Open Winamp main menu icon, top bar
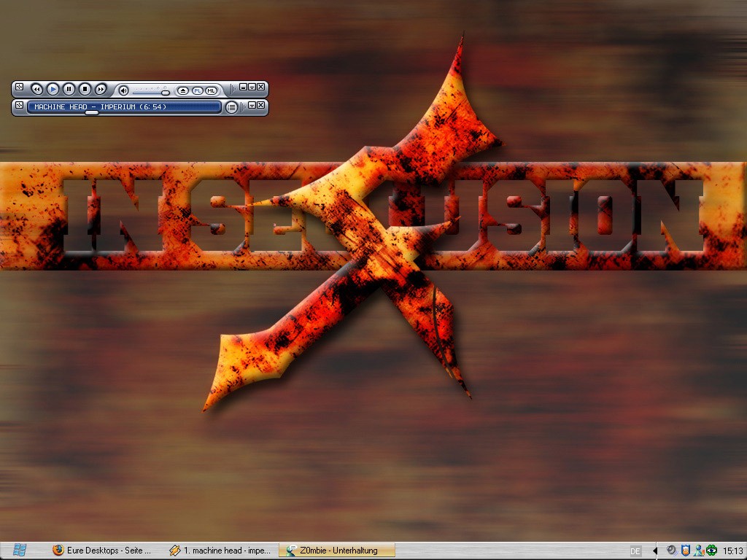Screen dimensions: 747x560 coord(19,87)
